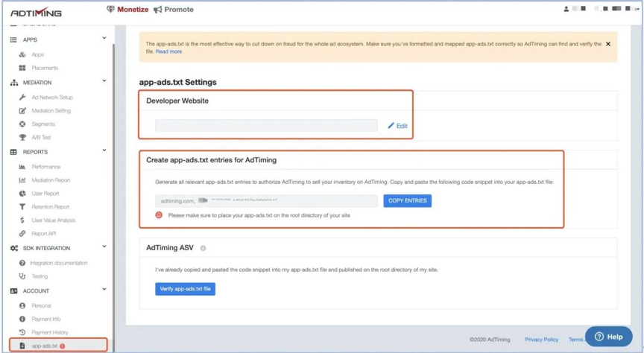Open A/B Test page
The width and height of the screenshot is (644, 353).
click(x=41, y=138)
